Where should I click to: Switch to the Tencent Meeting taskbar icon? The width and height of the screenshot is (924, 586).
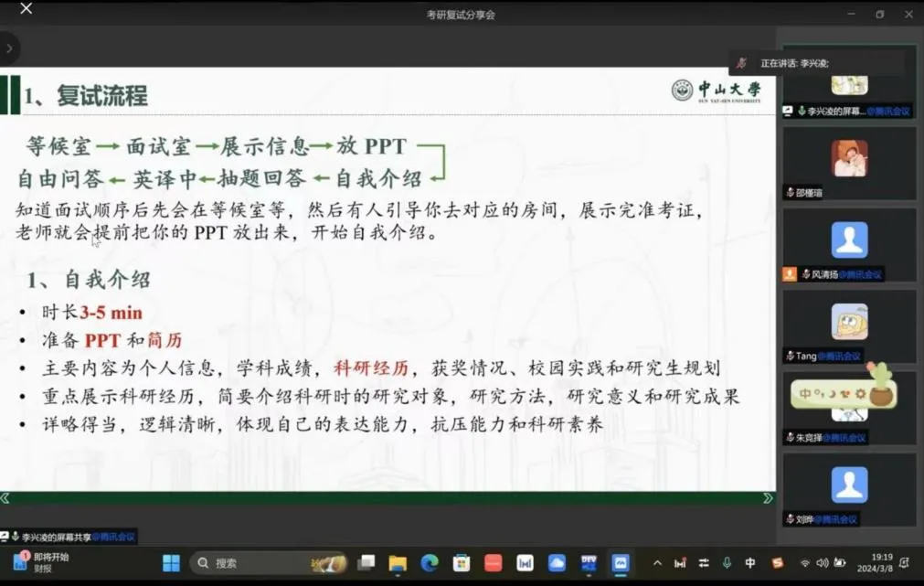pyautogui.click(x=621, y=563)
